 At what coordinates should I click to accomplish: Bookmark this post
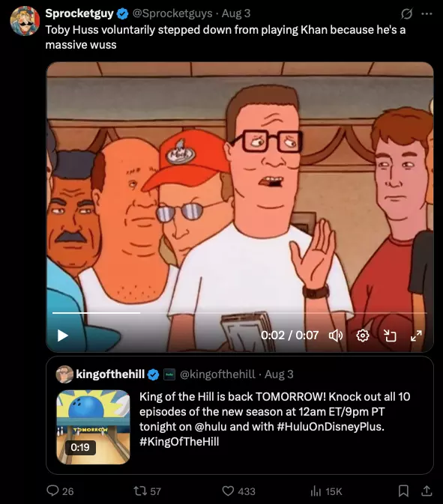[403, 491]
